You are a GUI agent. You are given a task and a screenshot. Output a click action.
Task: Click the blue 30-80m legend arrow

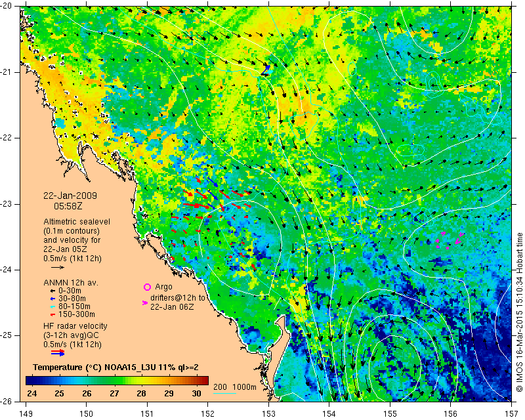[x=52, y=299]
